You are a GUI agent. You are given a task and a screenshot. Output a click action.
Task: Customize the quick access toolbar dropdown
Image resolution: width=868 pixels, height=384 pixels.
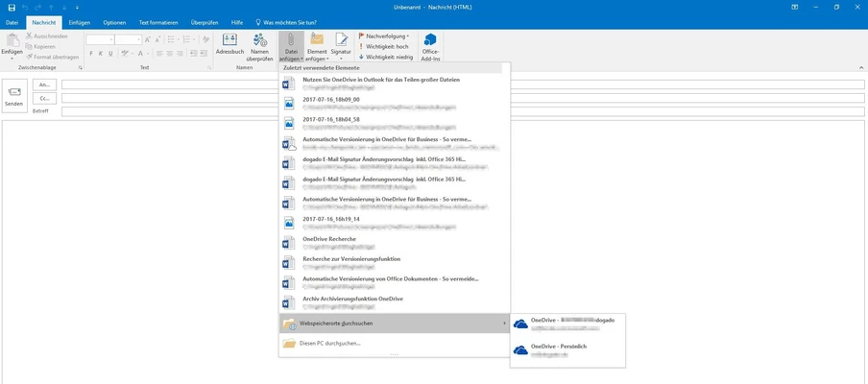coord(77,7)
